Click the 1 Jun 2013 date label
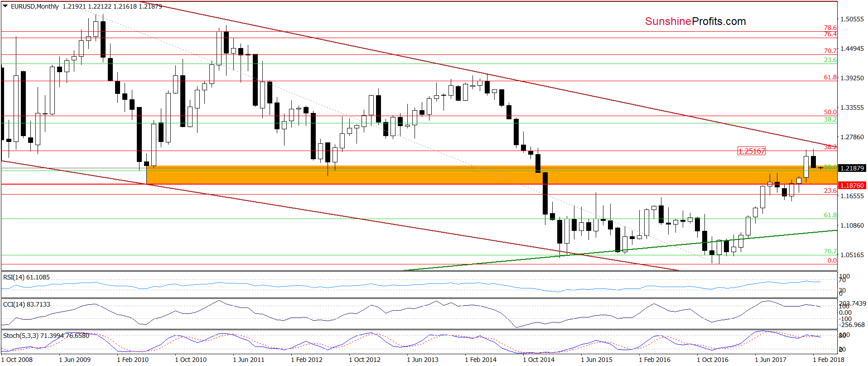The height and width of the screenshot is (366, 868). (423, 360)
